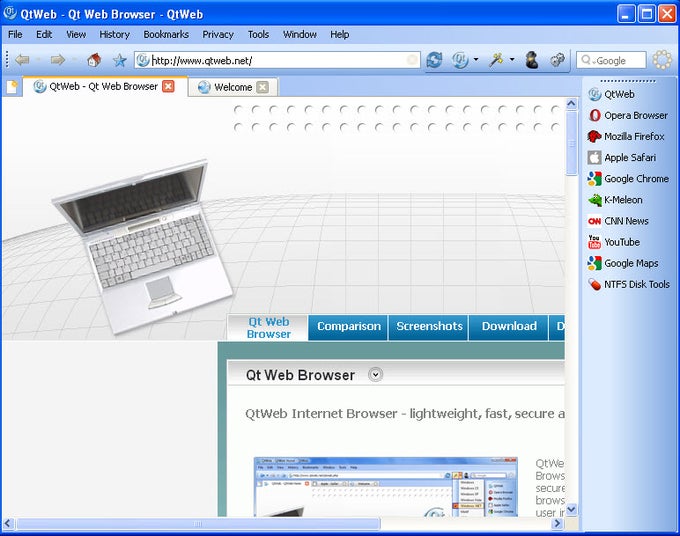Click the Qt Web Browser site tab

point(268,328)
